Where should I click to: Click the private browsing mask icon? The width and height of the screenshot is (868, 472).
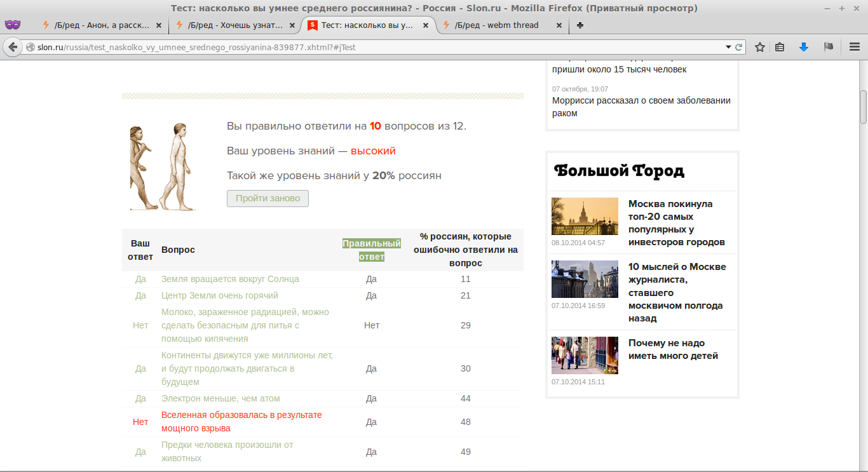tap(13, 25)
